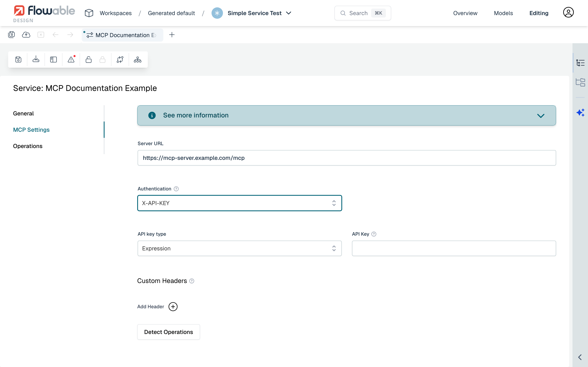Add a custom header with the plus button
The height and width of the screenshot is (367, 588).
coord(173,307)
